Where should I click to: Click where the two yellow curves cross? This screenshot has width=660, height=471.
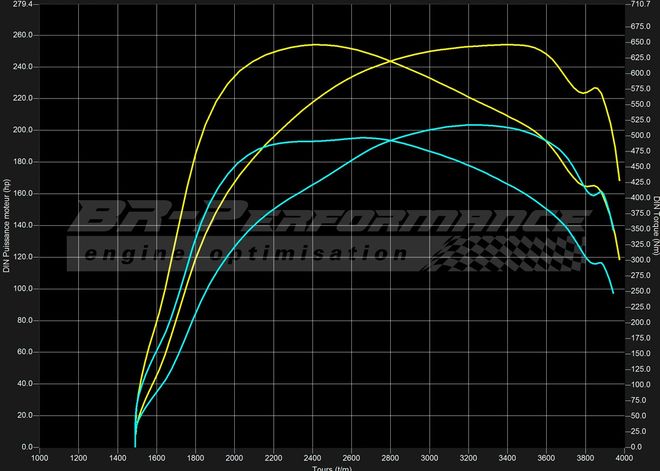tap(392, 60)
